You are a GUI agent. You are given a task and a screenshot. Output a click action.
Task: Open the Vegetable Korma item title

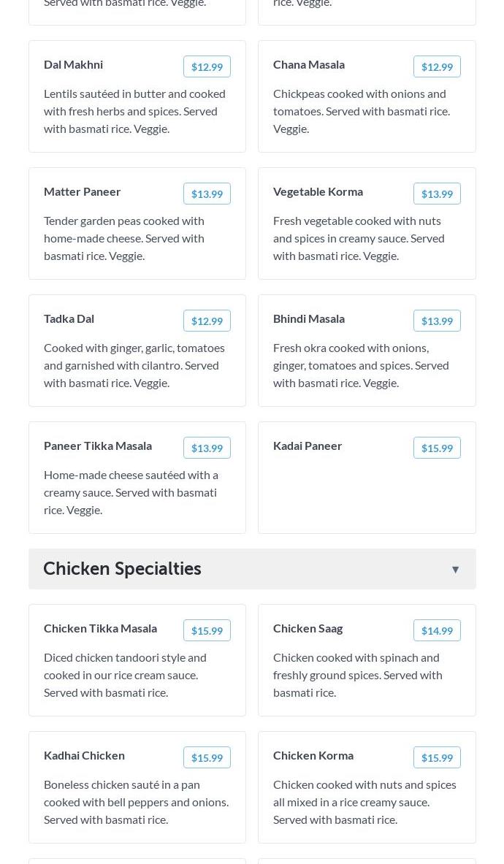point(318,191)
